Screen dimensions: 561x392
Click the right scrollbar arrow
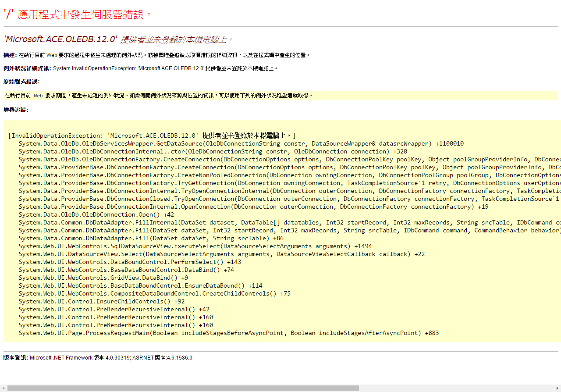557,388
